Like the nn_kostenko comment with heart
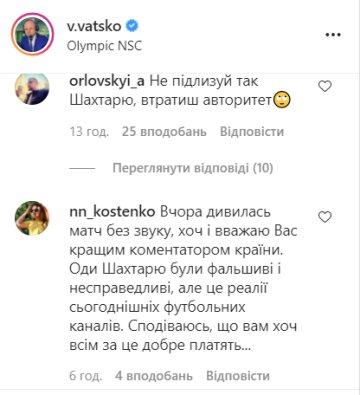Screen dimensions: 360x395 click(x=325, y=217)
